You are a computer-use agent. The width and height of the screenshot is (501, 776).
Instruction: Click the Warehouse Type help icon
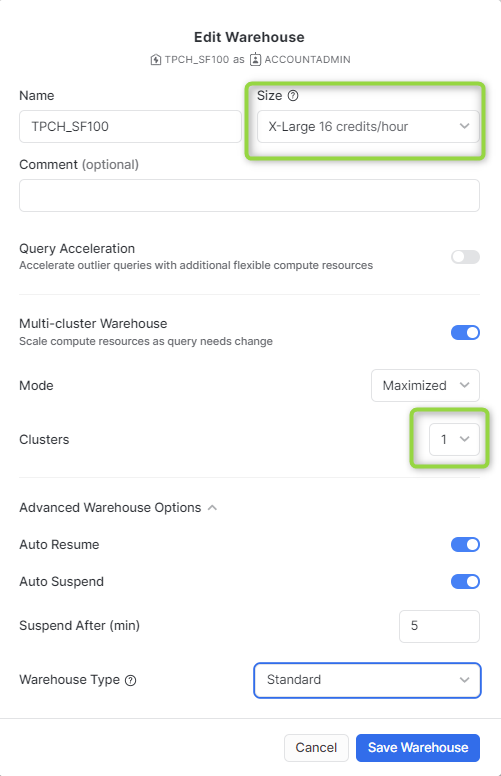(x=131, y=680)
